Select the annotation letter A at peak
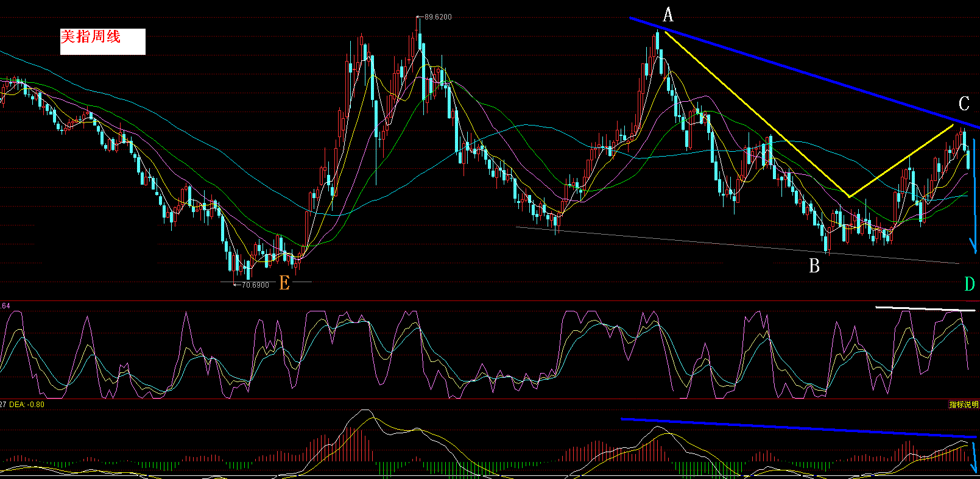This screenshot has height=479, width=980. click(668, 15)
